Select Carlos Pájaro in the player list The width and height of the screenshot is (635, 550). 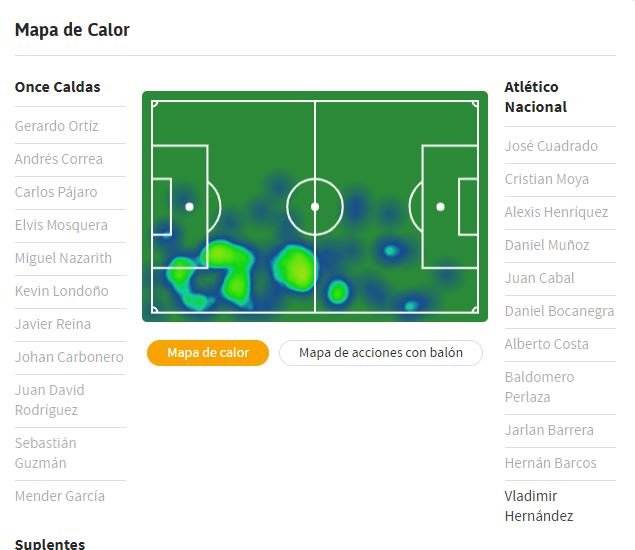click(x=56, y=192)
